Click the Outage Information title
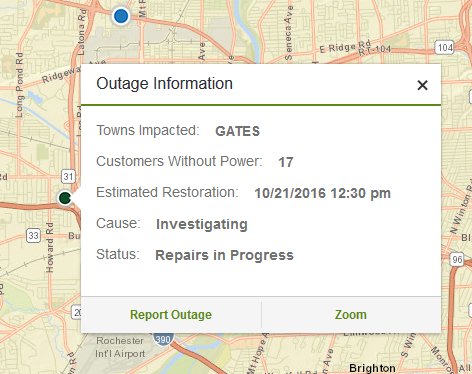Screen dimensions: 472x374 point(164,83)
